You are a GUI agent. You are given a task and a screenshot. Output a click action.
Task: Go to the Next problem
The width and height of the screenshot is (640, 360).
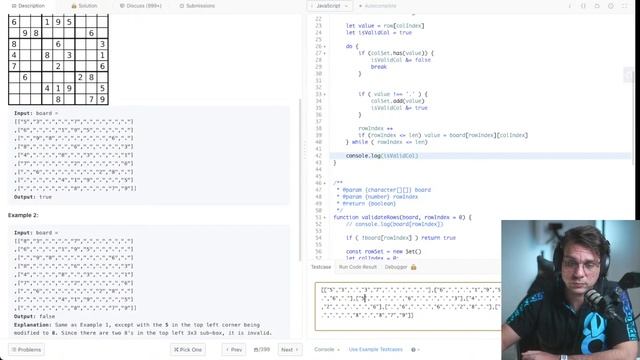tap(290, 350)
